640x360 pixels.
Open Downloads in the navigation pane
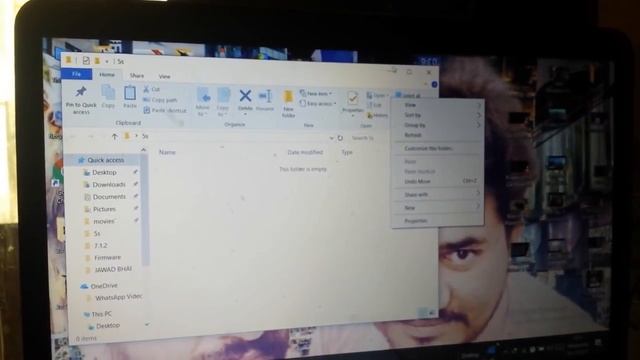pyautogui.click(x=109, y=184)
